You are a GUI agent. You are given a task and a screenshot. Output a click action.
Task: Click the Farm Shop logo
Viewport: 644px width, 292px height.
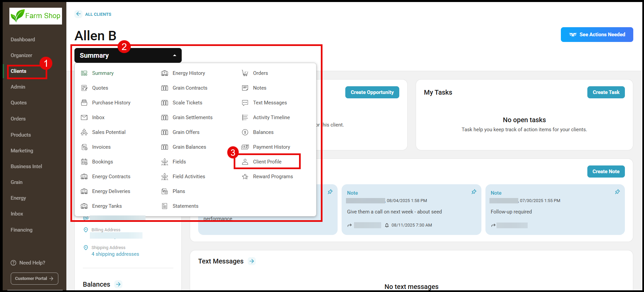point(36,16)
